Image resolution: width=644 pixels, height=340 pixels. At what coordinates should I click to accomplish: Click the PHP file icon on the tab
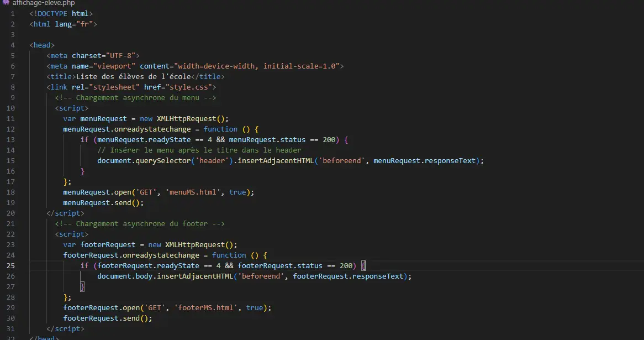click(6, 3)
